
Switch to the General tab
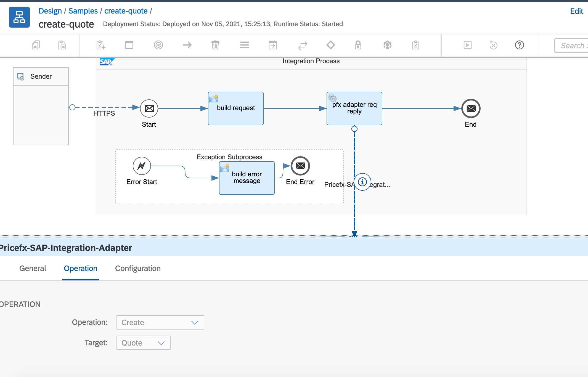[33, 268]
